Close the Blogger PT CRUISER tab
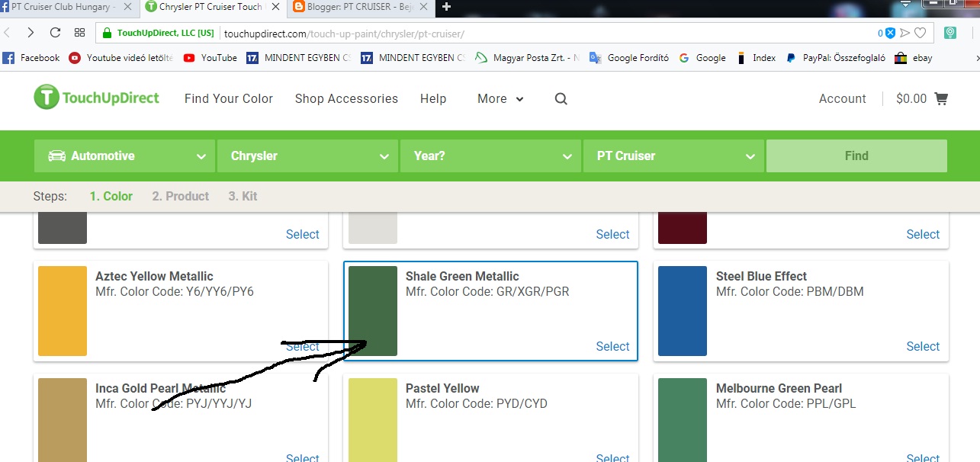Screen dimensions: 980x462 (423, 7)
